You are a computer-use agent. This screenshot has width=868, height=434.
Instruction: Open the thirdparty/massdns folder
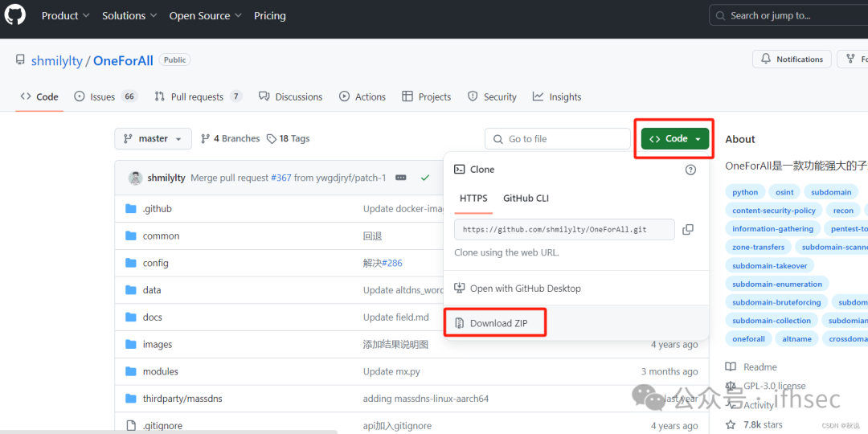point(182,399)
